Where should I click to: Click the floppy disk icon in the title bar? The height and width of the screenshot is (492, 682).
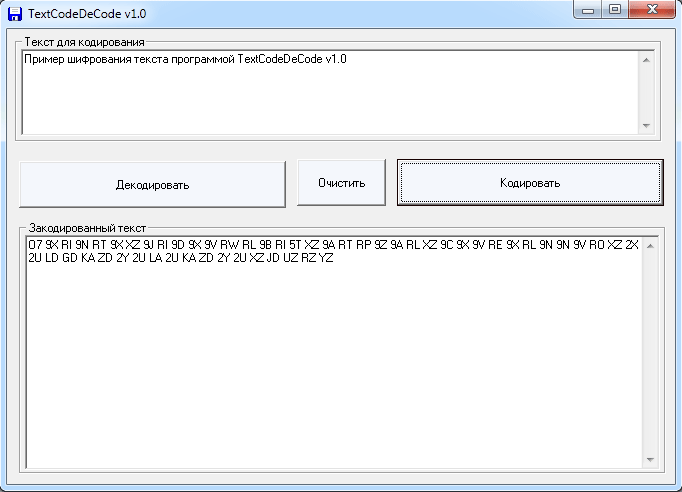coord(15,13)
